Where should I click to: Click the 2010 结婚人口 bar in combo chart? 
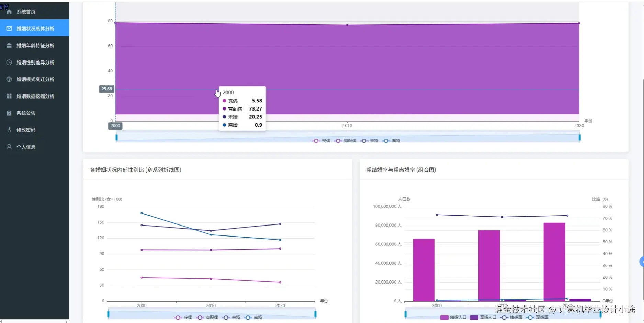pos(489,266)
